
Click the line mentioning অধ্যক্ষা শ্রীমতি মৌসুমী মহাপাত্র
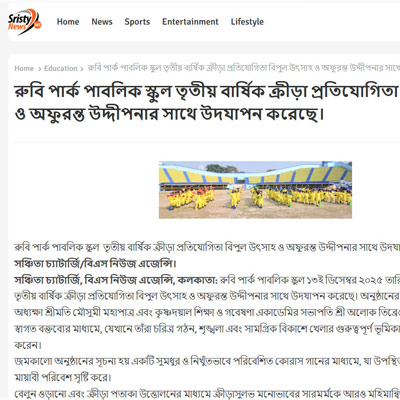(x=207, y=312)
